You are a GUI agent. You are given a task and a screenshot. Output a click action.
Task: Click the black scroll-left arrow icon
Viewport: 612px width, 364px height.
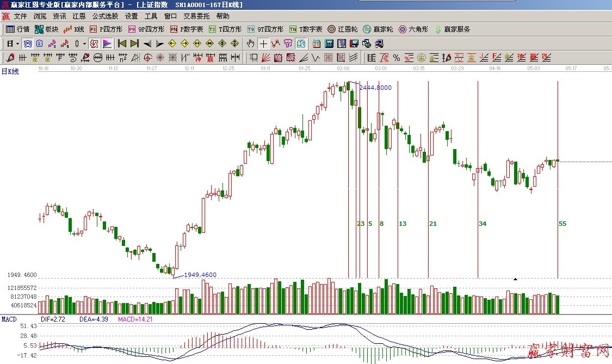pyautogui.click(x=147, y=44)
